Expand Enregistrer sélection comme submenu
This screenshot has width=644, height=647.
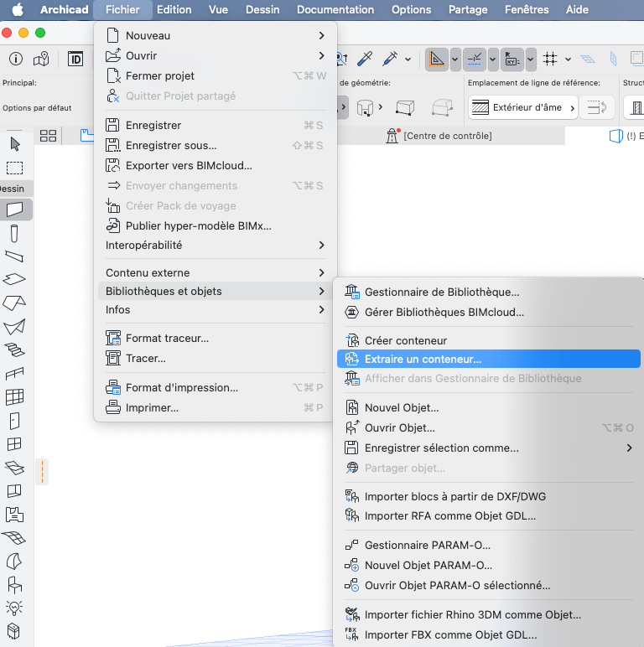(x=489, y=448)
